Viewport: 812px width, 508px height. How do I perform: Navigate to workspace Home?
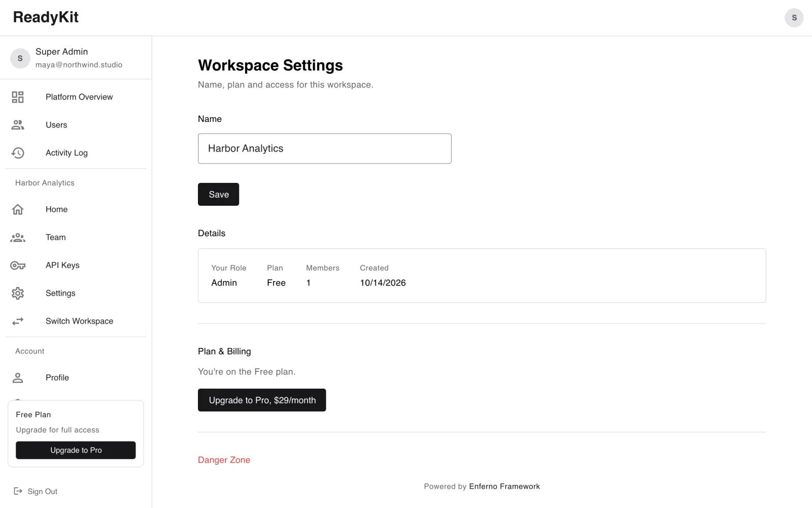coord(76,209)
